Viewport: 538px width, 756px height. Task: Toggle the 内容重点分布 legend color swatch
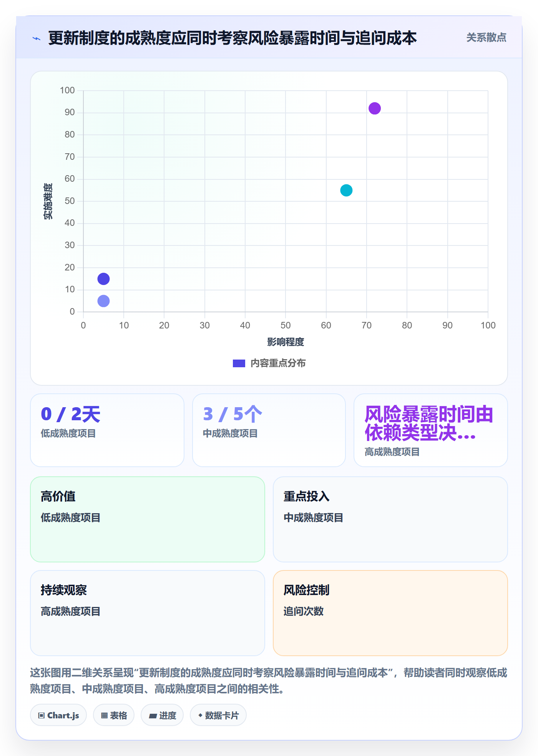click(x=239, y=363)
